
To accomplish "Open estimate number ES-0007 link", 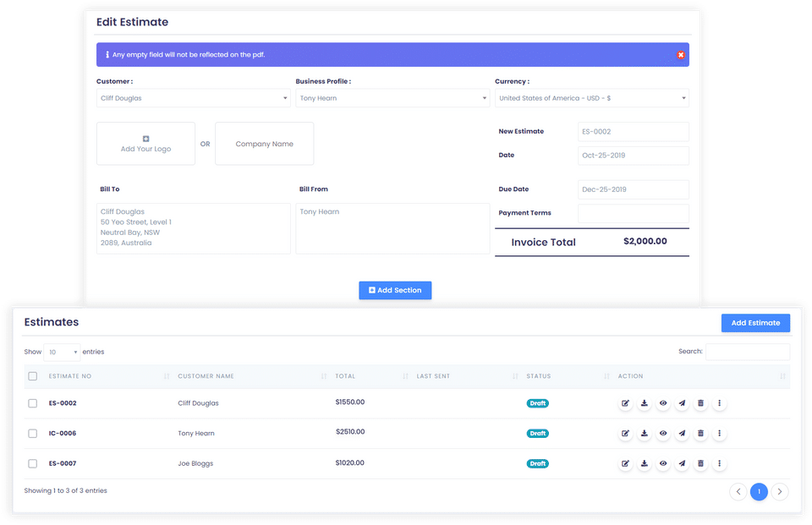I will (63, 463).
